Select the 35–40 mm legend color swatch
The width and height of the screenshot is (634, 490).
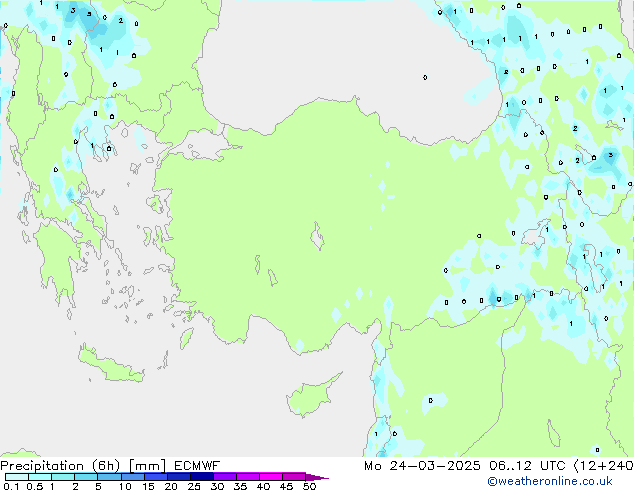tap(247, 477)
